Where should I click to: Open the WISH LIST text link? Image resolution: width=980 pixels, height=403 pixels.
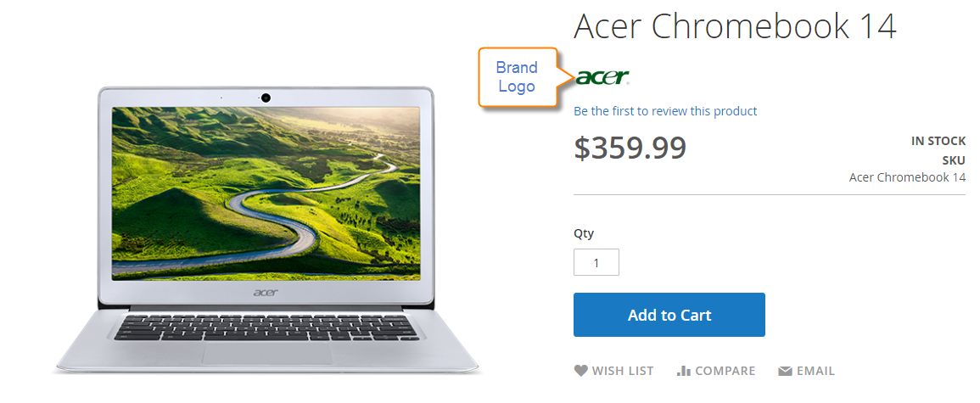pos(623,371)
